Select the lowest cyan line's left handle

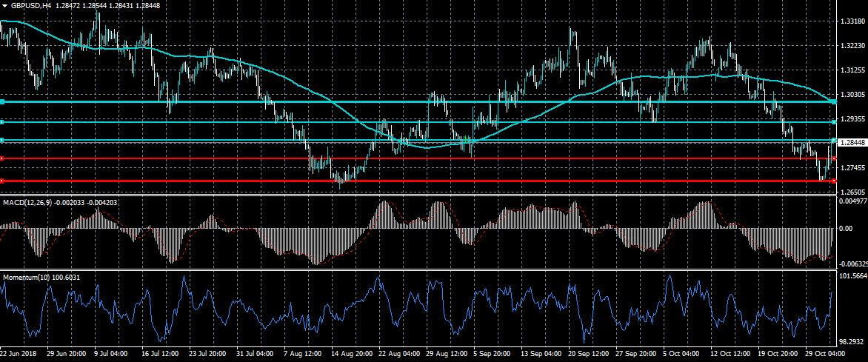(x=2, y=140)
